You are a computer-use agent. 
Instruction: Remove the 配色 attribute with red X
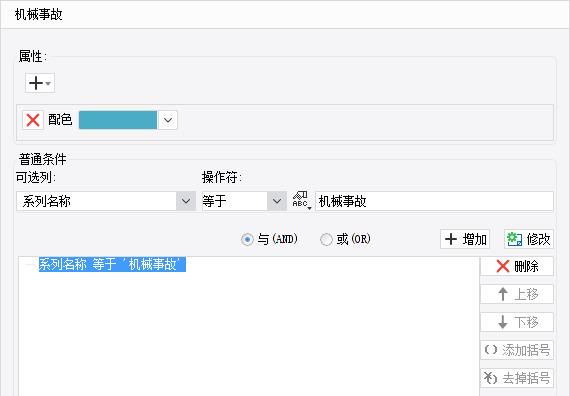33,120
